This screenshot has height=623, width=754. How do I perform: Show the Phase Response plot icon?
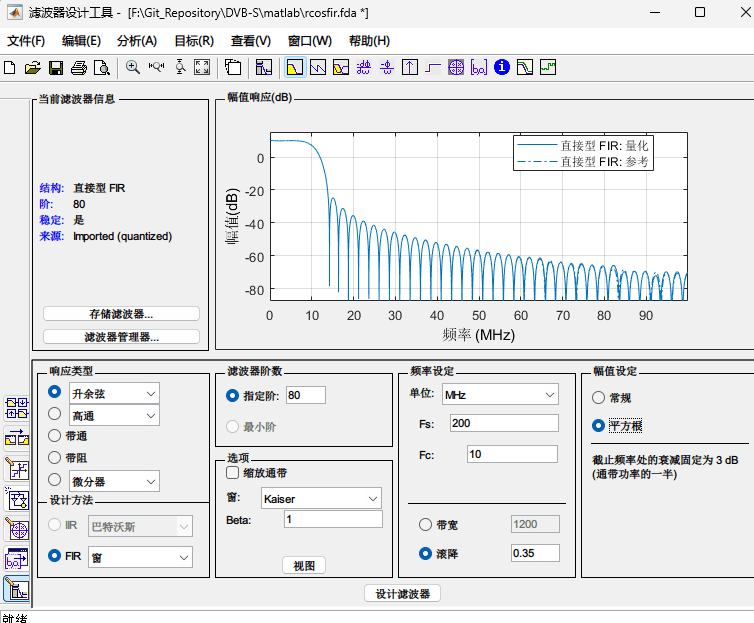[x=318, y=67]
